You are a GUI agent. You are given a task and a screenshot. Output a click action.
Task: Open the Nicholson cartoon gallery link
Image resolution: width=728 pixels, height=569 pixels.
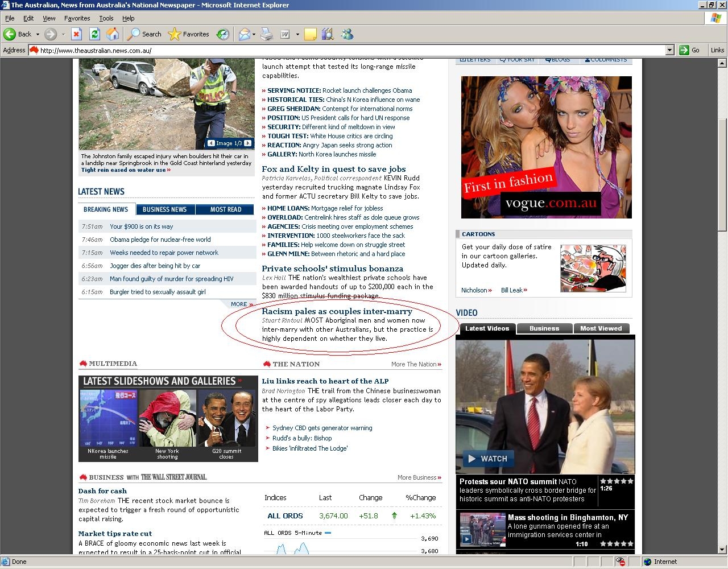[x=476, y=290]
